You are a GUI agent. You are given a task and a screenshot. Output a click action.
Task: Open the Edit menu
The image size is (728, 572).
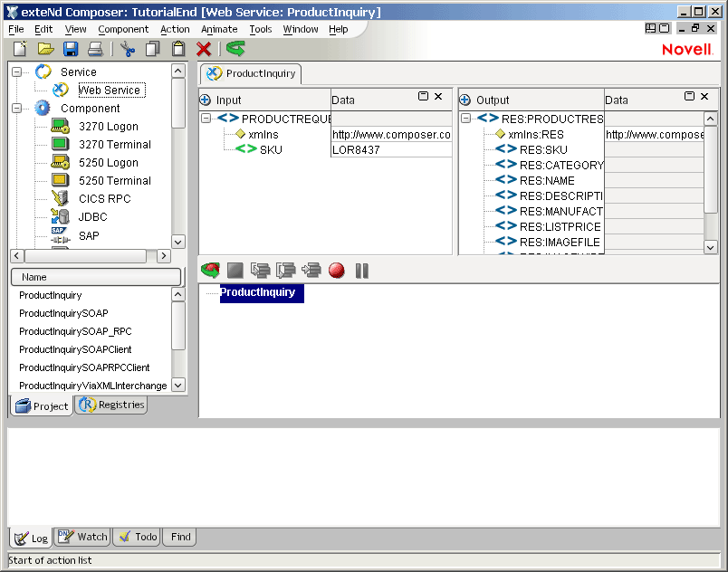coord(43,29)
